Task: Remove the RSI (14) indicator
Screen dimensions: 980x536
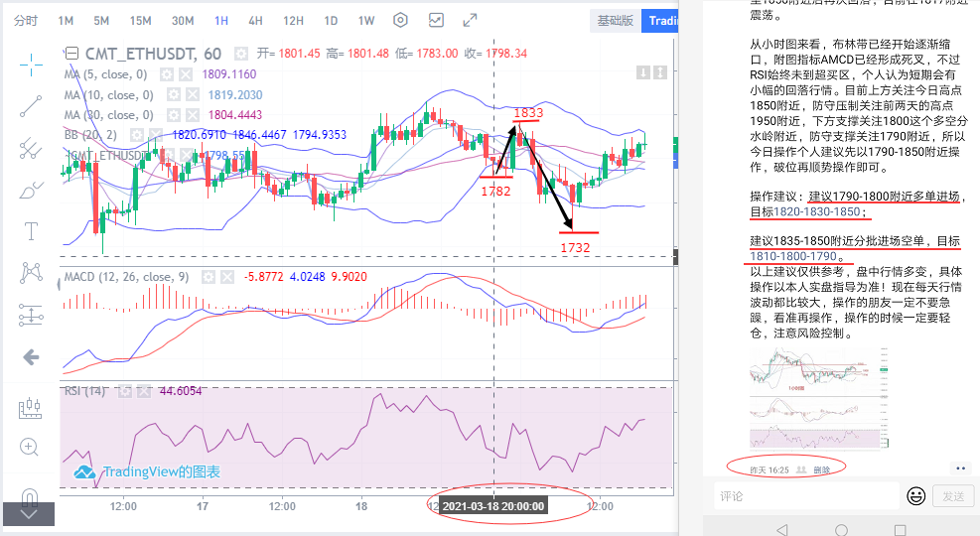Action: coord(144,391)
